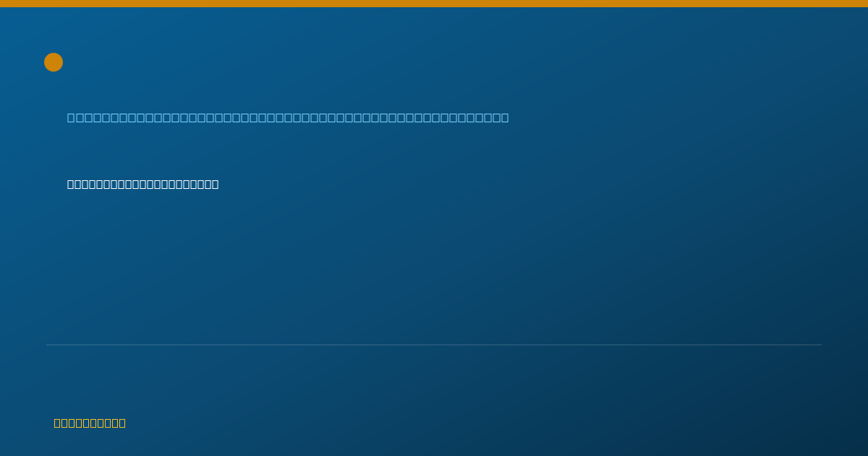The height and width of the screenshot is (456, 868).
Task: Click the orange accent bar at top
Action: pyautogui.click(x=434, y=4)
